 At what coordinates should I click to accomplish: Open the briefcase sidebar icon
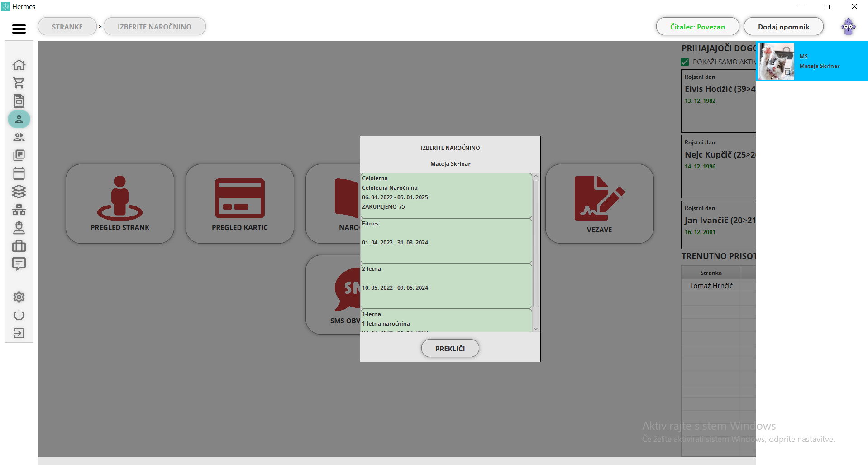click(x=19, y=246)
